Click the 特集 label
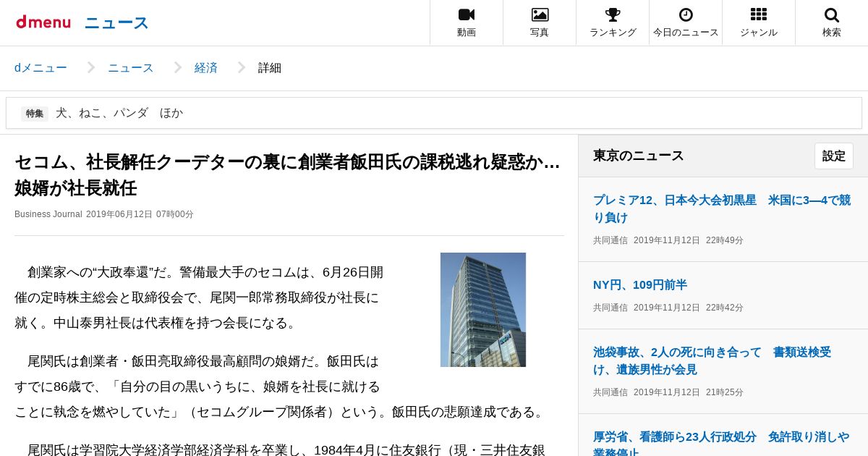The image size is (868, 456). coord(35,114)
